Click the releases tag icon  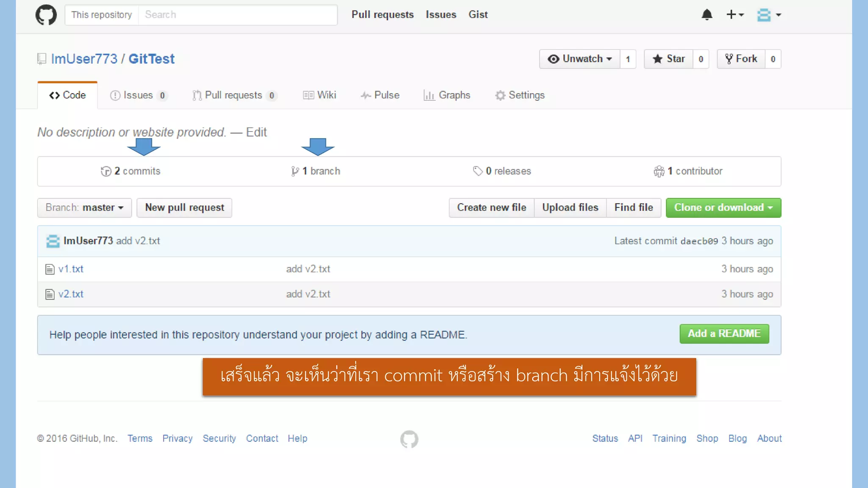tap(478, 171)
